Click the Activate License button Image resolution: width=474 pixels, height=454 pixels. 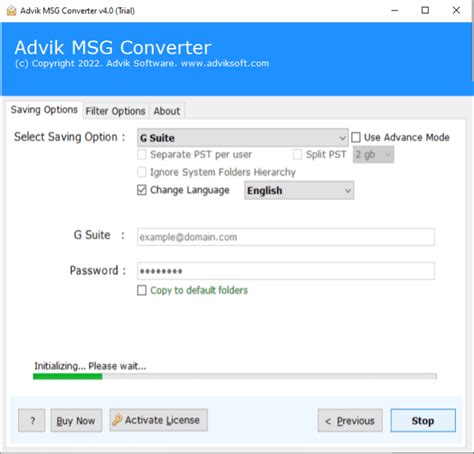pos(159,420)
